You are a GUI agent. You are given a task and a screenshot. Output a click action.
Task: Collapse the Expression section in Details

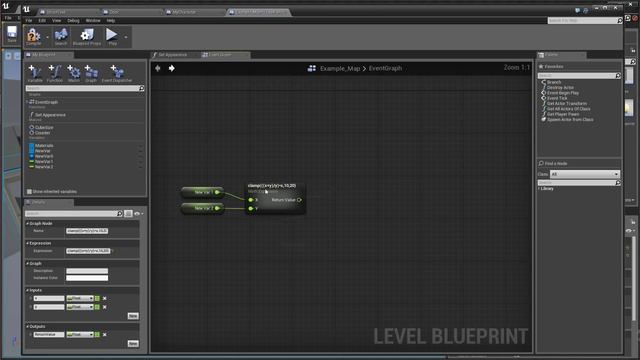(x=27, y=243)
